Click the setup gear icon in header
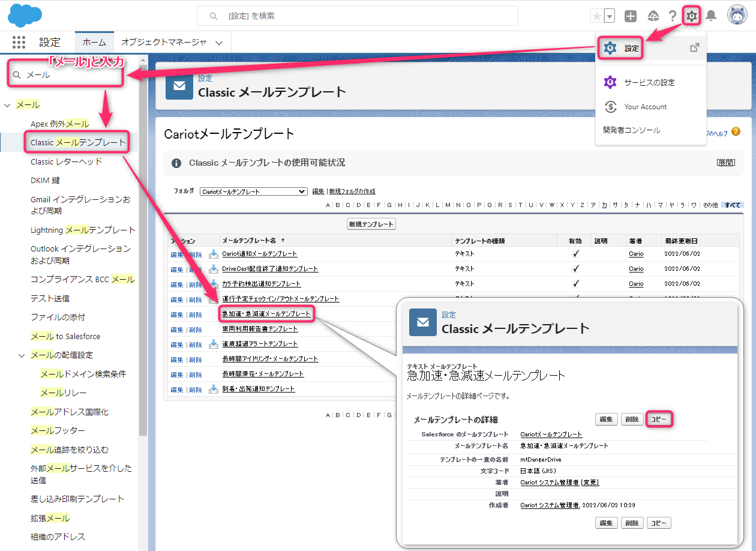The width and height of the screenshot is (756, 551). click(692, 16)
